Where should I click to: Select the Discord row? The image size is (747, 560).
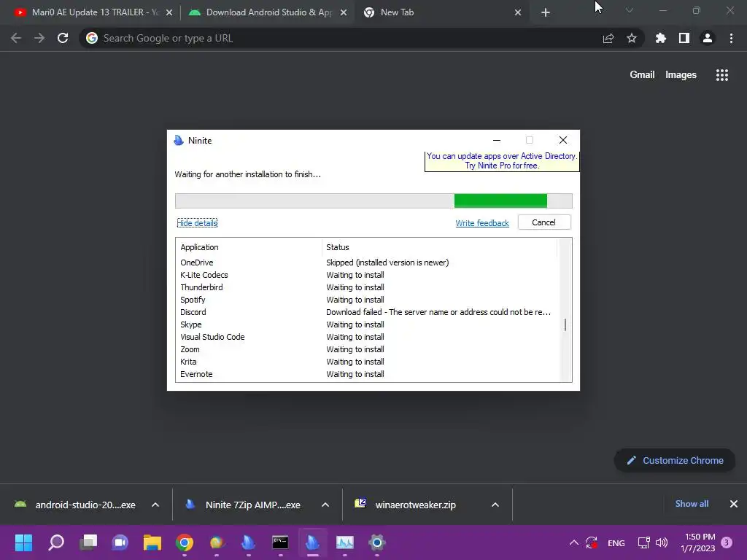(x=367, y=312)
